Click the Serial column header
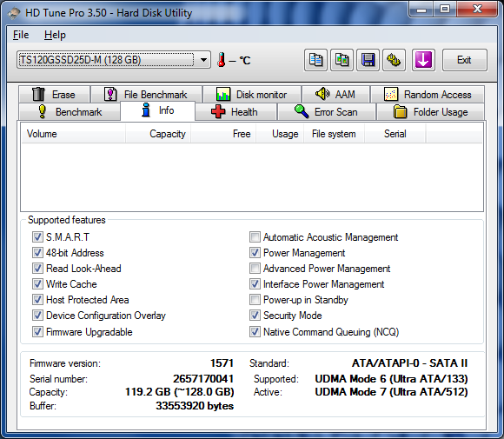Screen dimensions: 504x439 coord(395,134)
